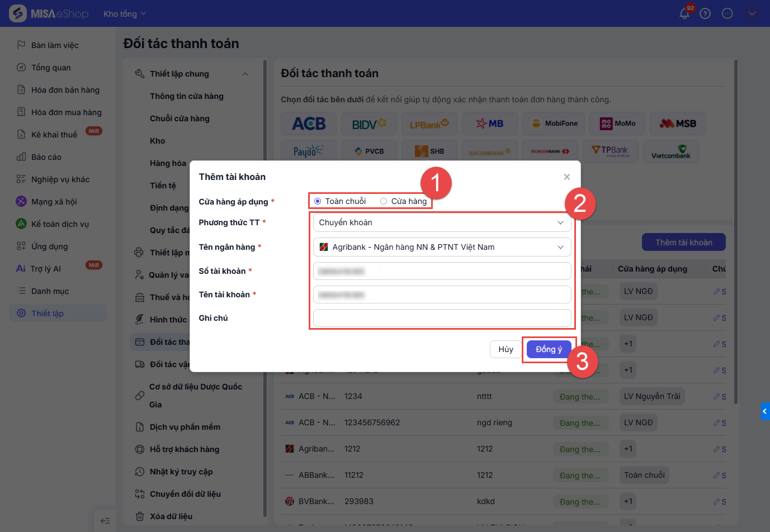The height and width of the screenshot is (532, 770).
Task: Edit the ngd rieng row pencil icon
Action: tap(716, 422)
